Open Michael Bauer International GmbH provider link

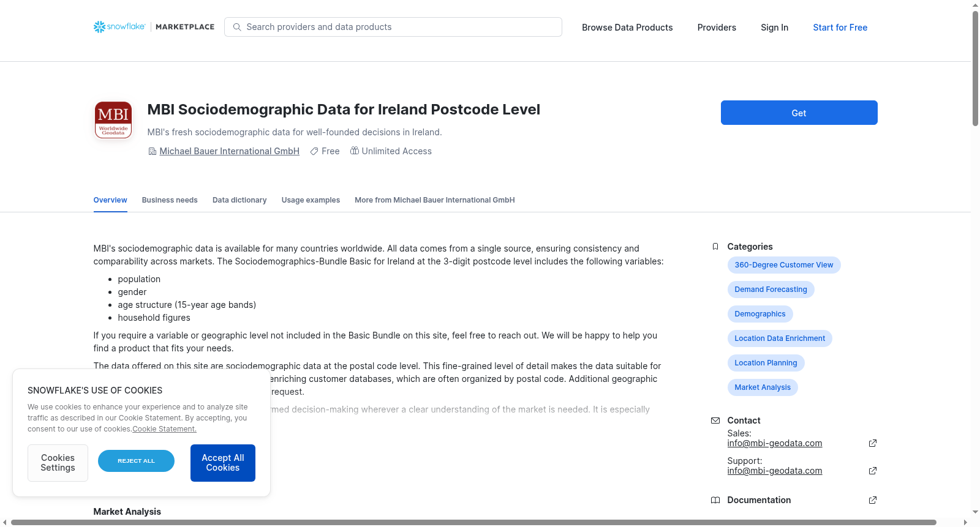tap(230, 151)
